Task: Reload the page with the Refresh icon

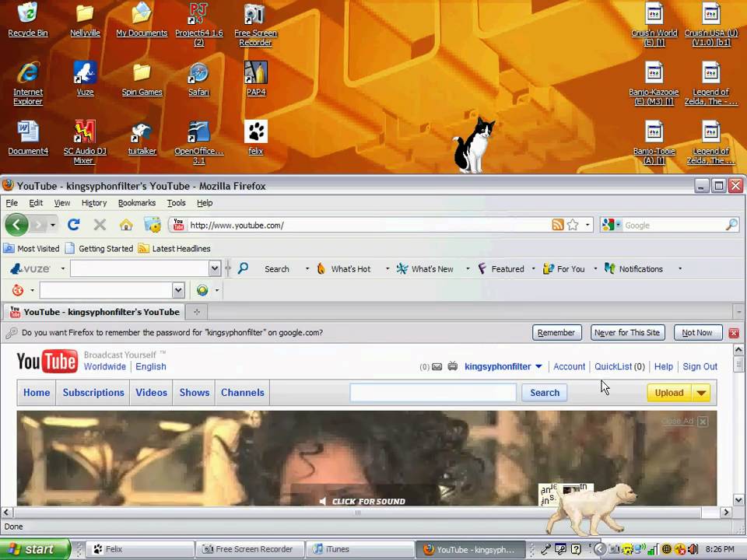Action: 73,225
